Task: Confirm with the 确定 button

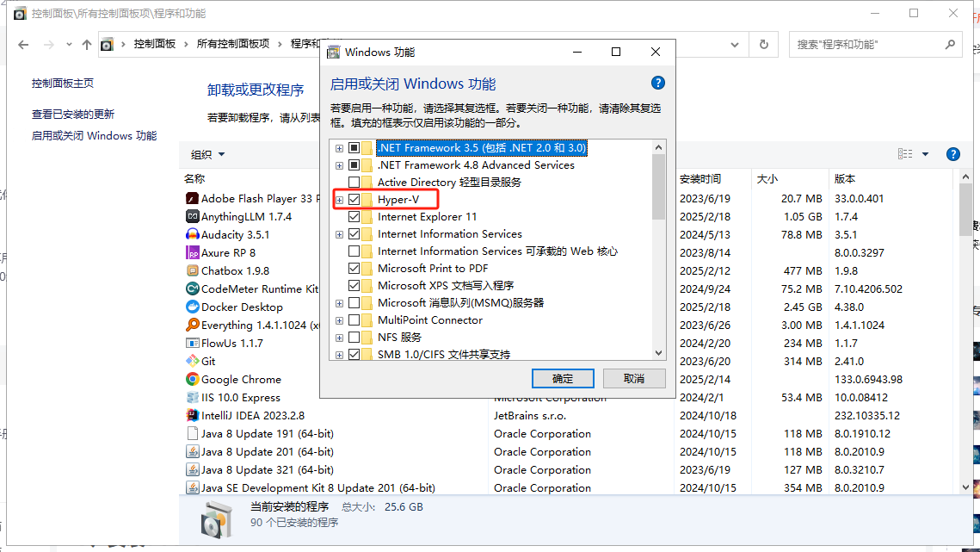Action: pos(563,379)
